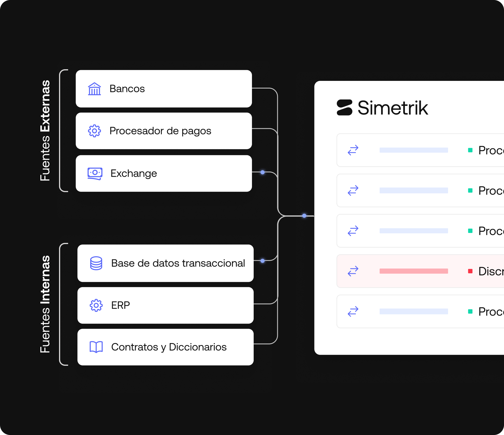This screenshot has height=435, width=504.
Task: Select the Bancos source card
Action: coord(164,89)
